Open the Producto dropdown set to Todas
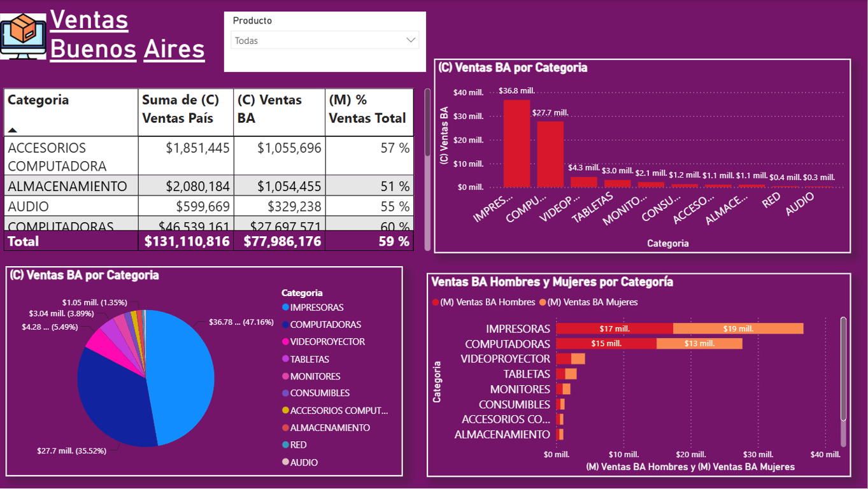 point(325,40)
